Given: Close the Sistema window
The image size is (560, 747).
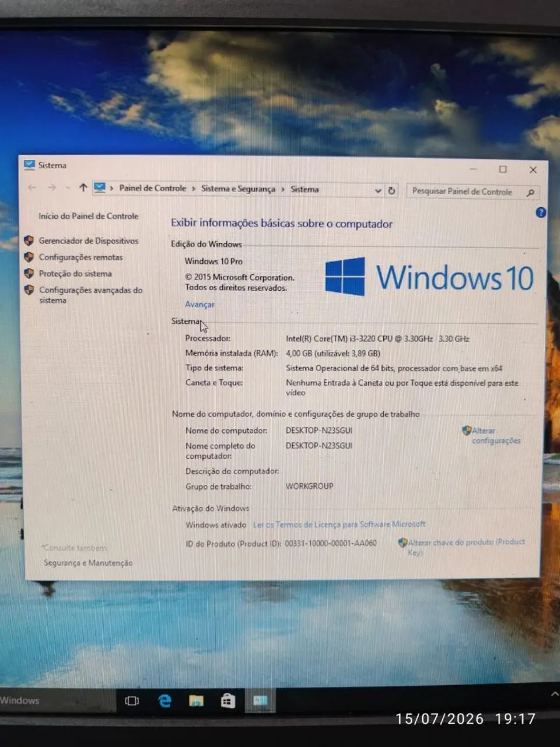Looking at the screenshot, I should (533, 170).
